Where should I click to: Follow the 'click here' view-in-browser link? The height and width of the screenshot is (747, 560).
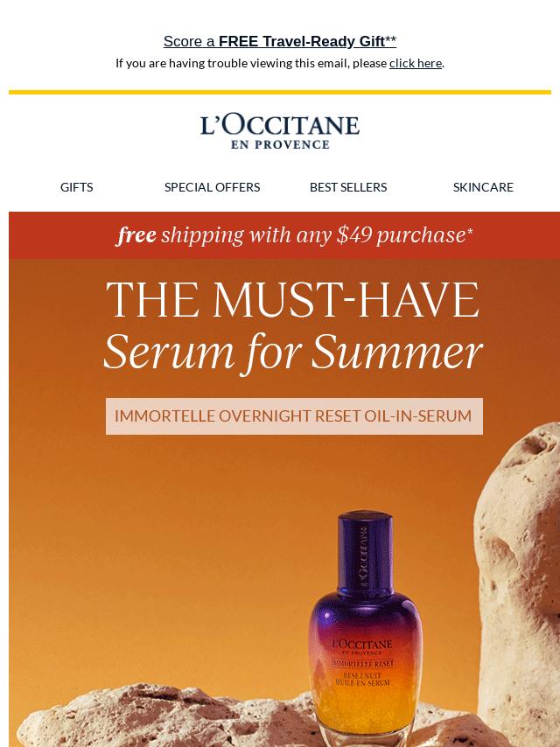pyautogui.click(x=415, y=63)
